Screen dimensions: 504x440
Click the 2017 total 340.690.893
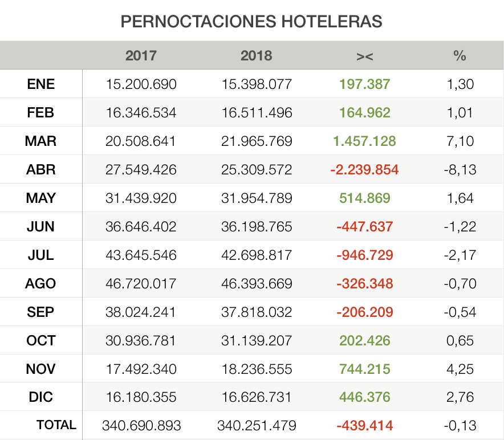point(141,425)
